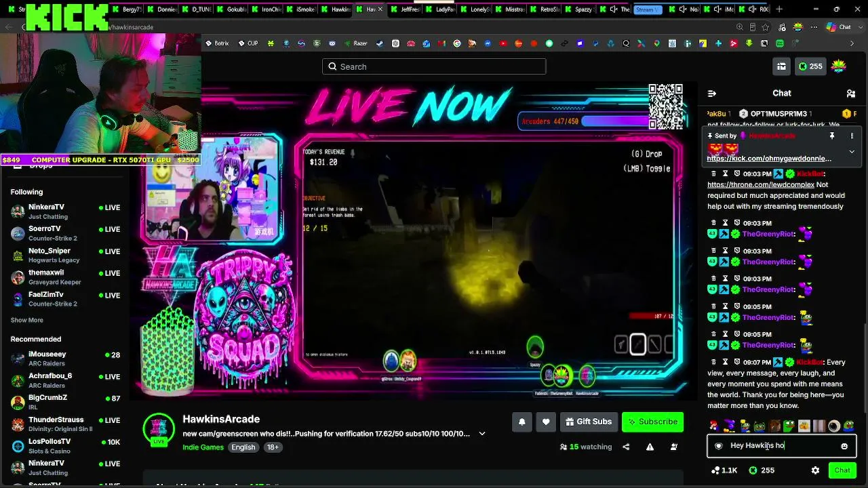Follow HawkinsArcade with the heart button

(x=546, y=422)
